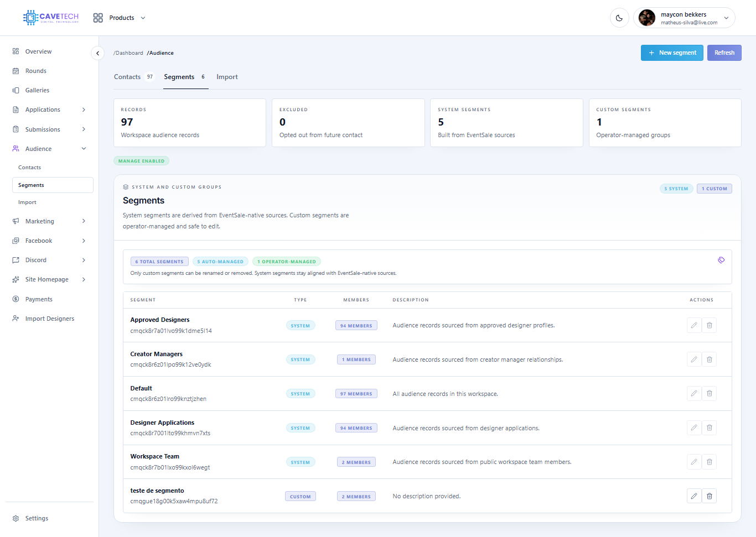Click the Import Designers icon
The height and width of the screenshot is (537, 756).
(15, 319)
